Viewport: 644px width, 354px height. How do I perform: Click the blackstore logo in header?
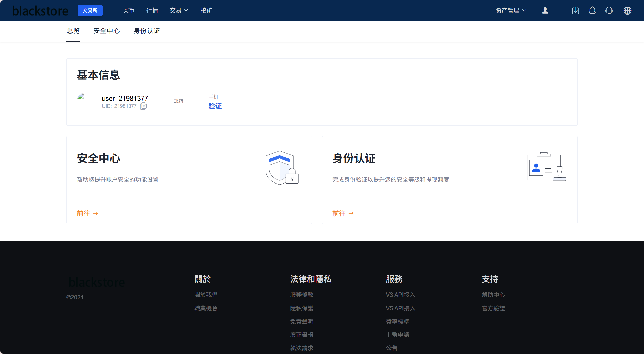40,11
